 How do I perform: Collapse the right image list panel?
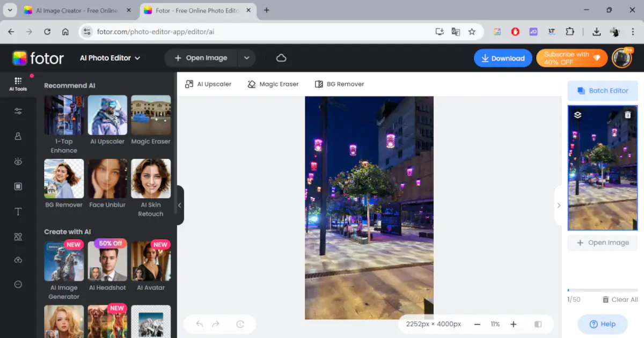(558, 205)
